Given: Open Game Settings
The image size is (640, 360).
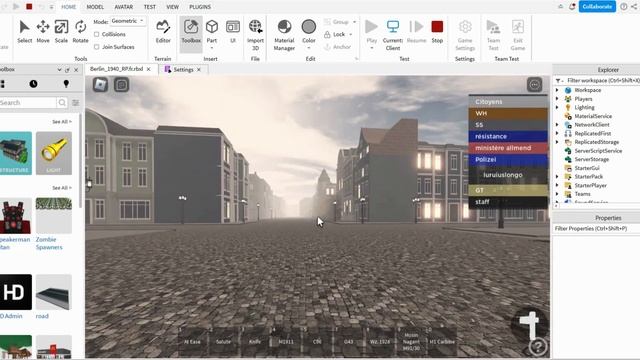Looking at the screenshot, I should pyautogui.click(x=465, y=35).
